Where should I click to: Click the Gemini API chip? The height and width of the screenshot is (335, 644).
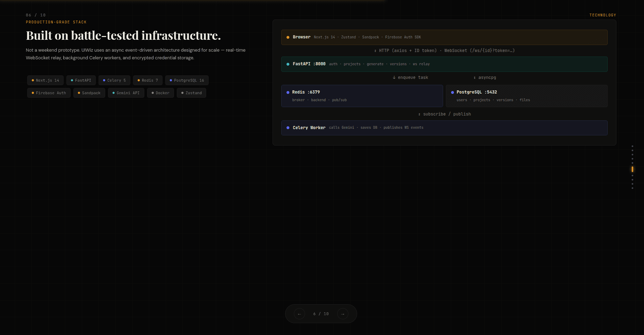(126, 93)
